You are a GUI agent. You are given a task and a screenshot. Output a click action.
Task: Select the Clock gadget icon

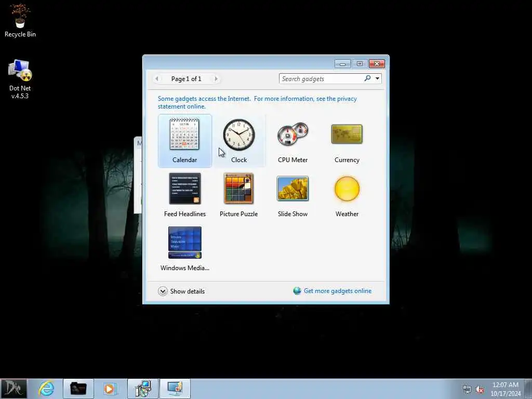(239, 135)
